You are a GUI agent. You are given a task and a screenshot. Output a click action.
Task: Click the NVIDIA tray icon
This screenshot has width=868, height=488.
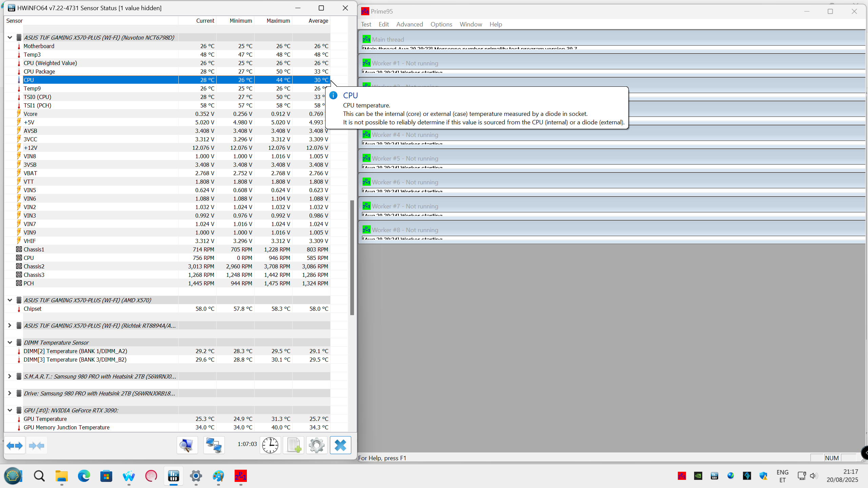pos(698,476)
